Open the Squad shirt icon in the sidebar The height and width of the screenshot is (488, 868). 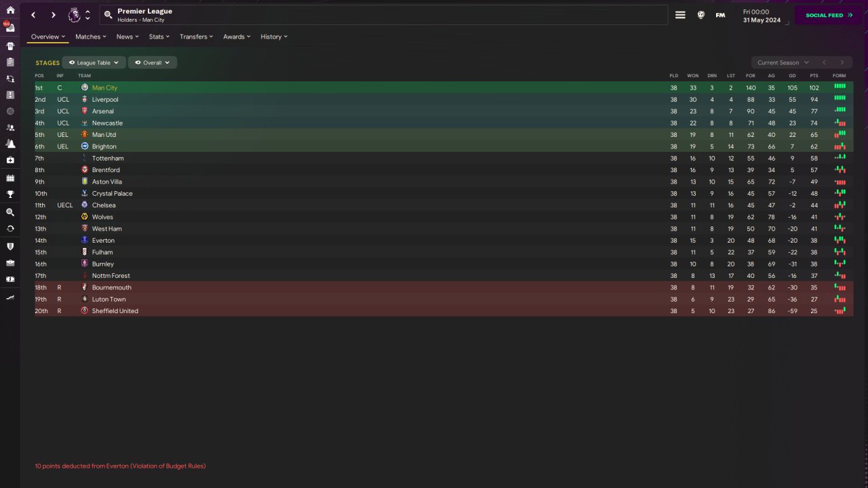10,46
